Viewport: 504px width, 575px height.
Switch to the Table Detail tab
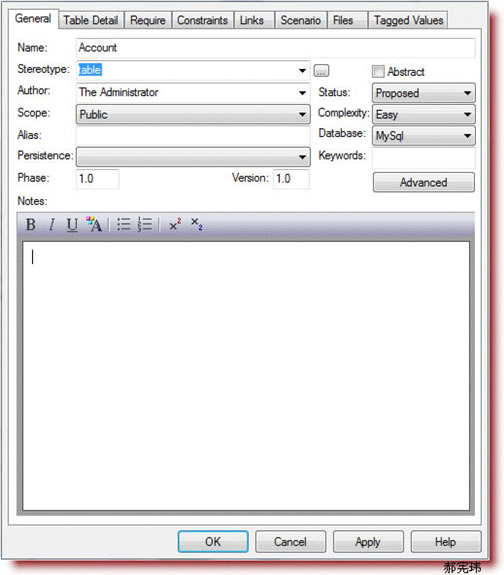(x=91, y=20)
